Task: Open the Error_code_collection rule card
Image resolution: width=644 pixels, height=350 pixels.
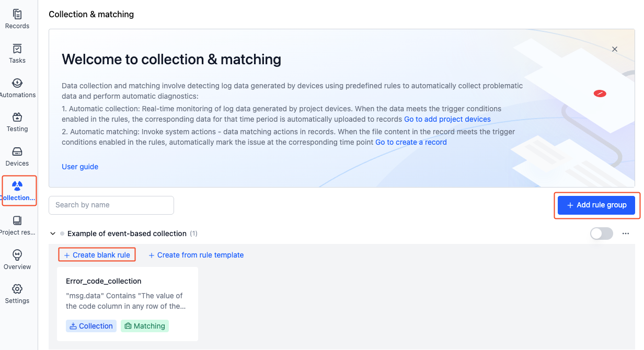Action: pos(128,304)
